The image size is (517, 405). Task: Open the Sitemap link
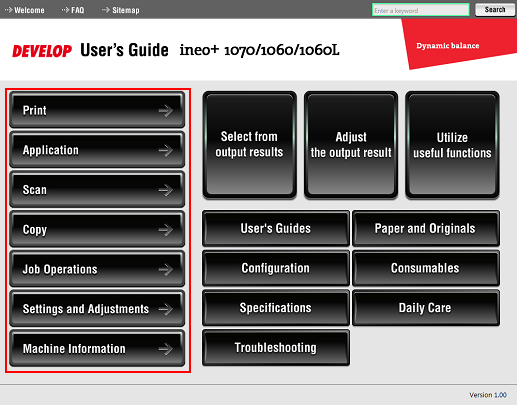point(121,10)
